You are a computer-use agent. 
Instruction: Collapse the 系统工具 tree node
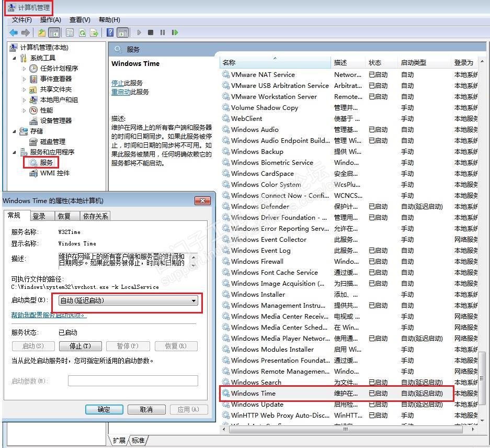pos(14,58)
